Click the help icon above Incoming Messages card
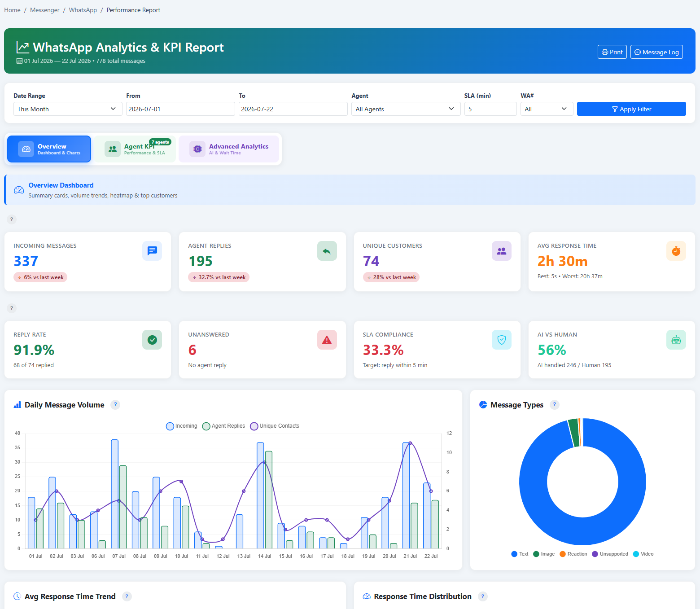Screen dimensions: 700x609 (x=12, y=219)
